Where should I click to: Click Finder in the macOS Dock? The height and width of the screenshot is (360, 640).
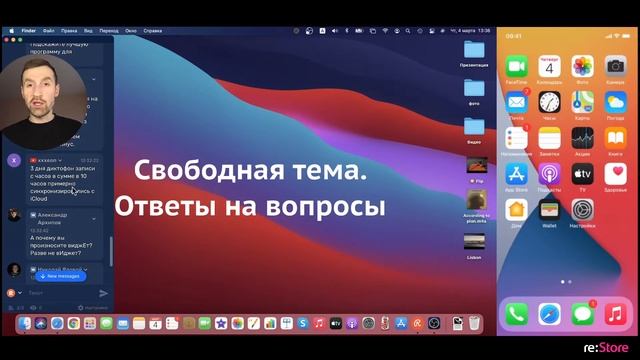pos(24,324)
